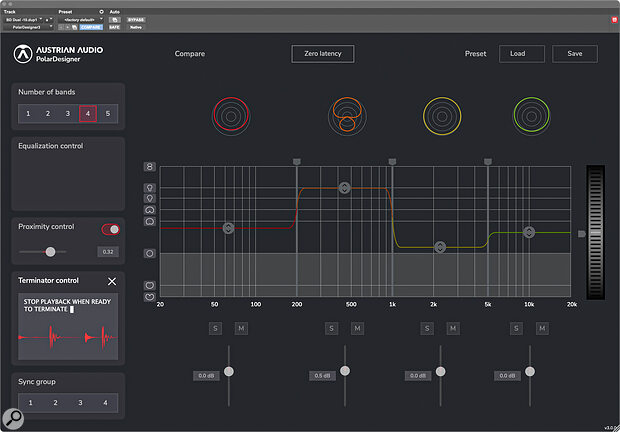This screenshot has width=620, height=432.
Task: Click the second band gain fader at 0.5 dB
Action: point(345,371)
